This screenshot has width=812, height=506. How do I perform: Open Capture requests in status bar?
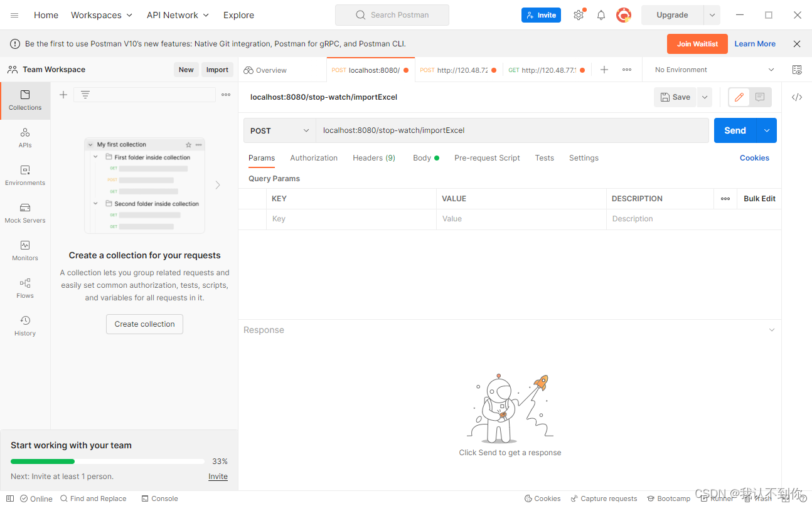click(604, 498)
